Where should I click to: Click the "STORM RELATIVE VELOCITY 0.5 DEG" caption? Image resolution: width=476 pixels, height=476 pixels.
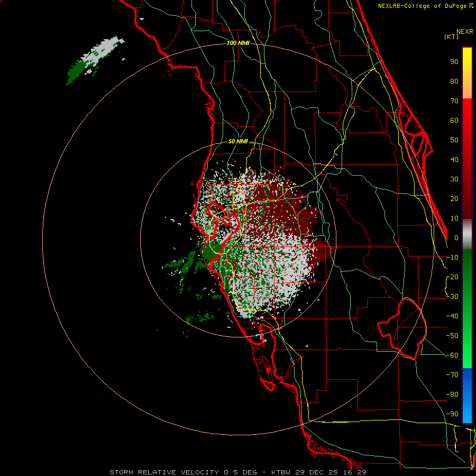(x=183, y=472)
